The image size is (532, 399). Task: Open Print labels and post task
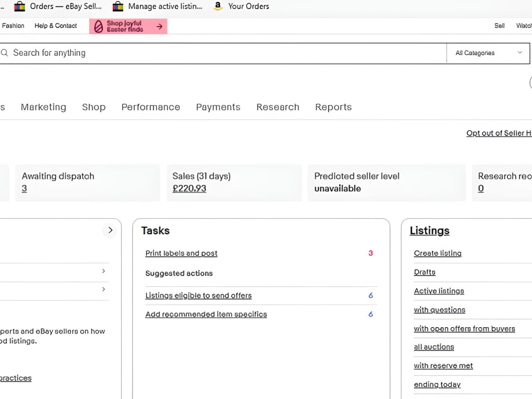181,253
